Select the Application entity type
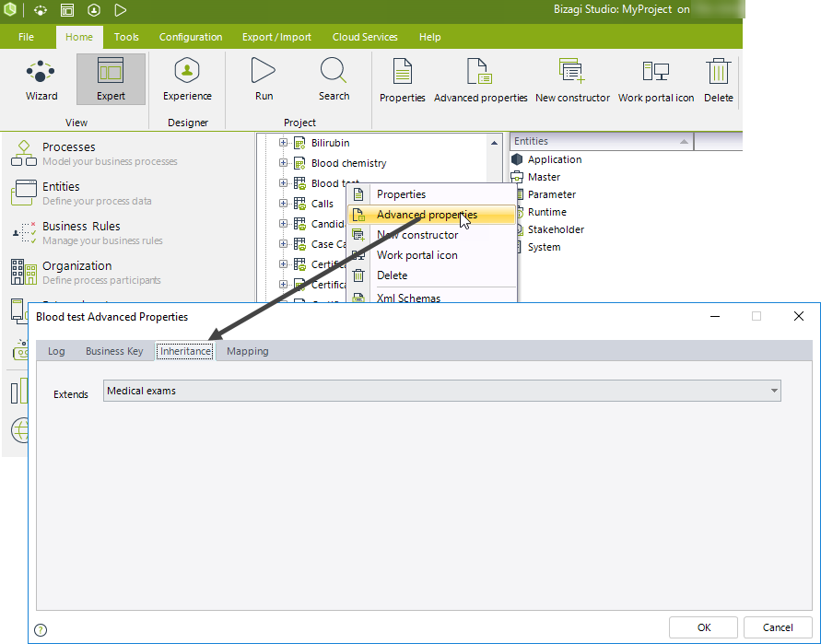The height and width of the screenshot is (644, 821). [555, 159]
